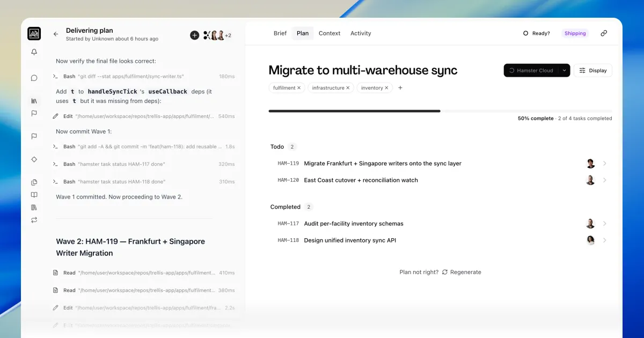Click heading 'Migrate to multi-warehouse sync'
The height and width of the screenshot is (338, 644).
tap(363, 70)
